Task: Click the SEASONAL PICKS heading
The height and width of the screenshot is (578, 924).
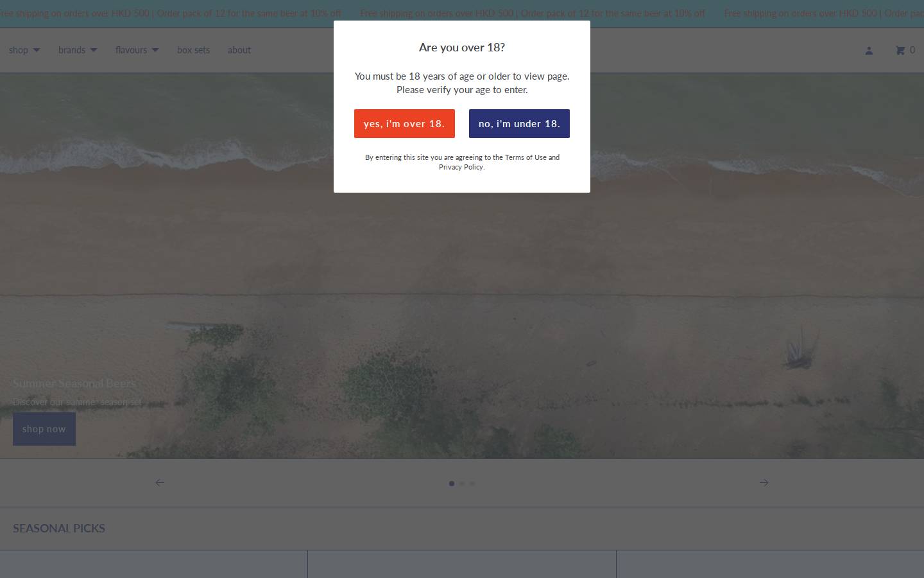Action: point(59,528)
